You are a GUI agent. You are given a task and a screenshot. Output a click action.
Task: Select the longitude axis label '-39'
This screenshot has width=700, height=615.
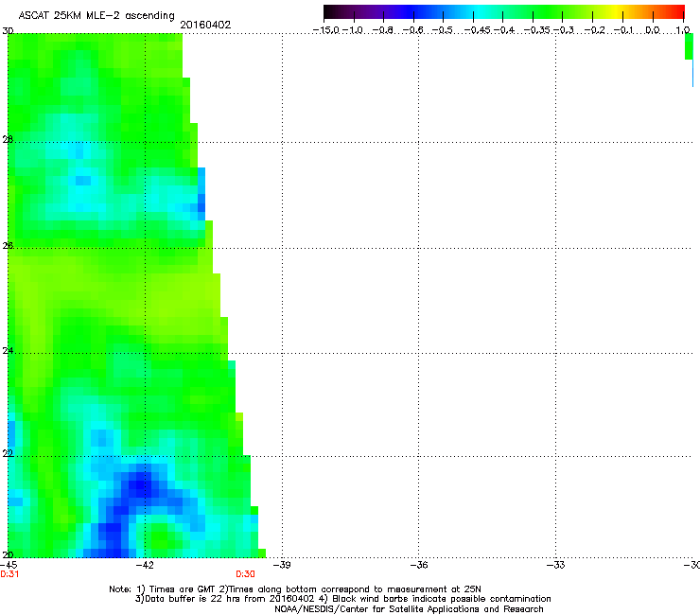tap(282, 565)
